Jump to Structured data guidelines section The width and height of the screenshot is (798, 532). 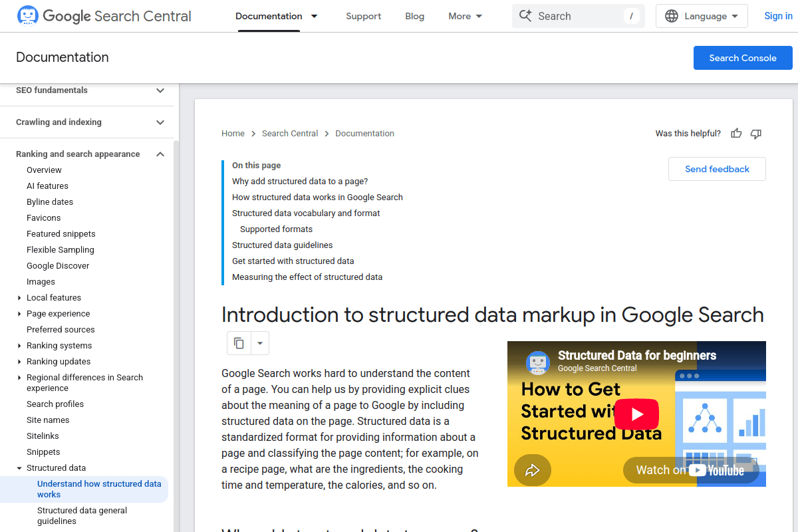(282, 245)
